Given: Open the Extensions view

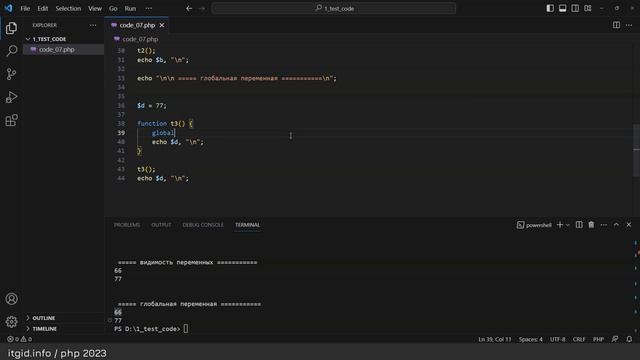Looking at the screenshot, I should [x=11, y=120].
